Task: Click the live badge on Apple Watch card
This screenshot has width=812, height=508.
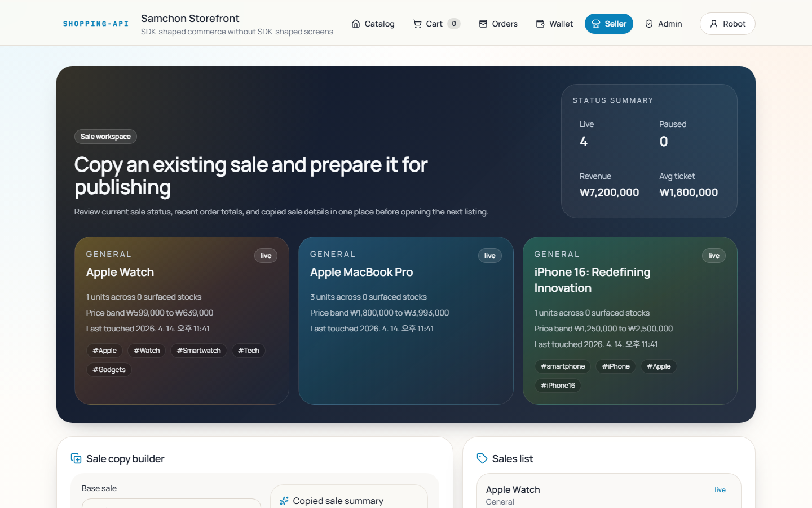Action: click(266, 256)
